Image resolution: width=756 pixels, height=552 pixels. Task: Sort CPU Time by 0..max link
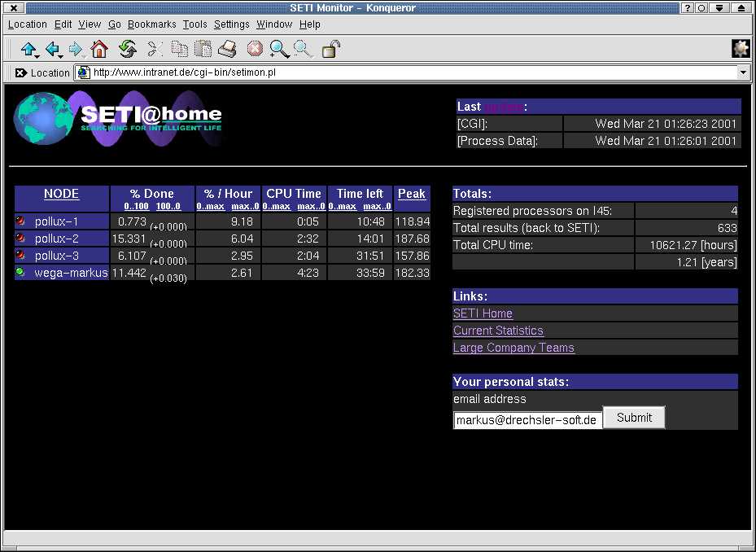click(276, 206)
